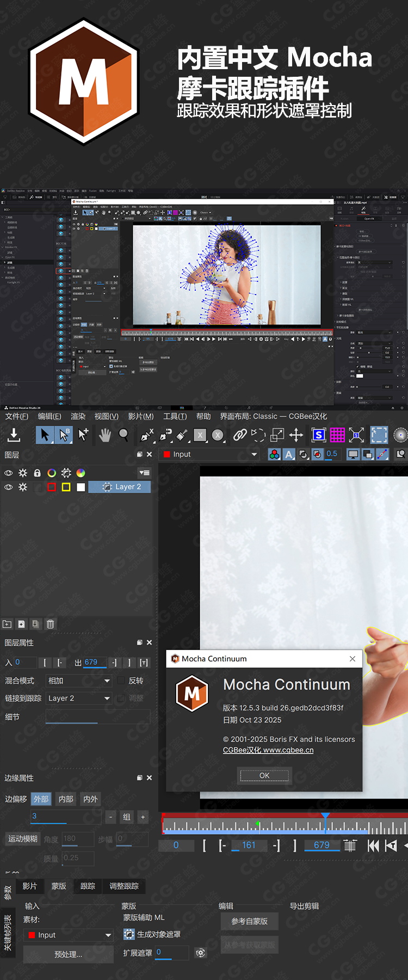Image resolution: width=408 pixels, height=980 pixels.
Task: Toggle the magenta grid display
Action: coord(337,434)
